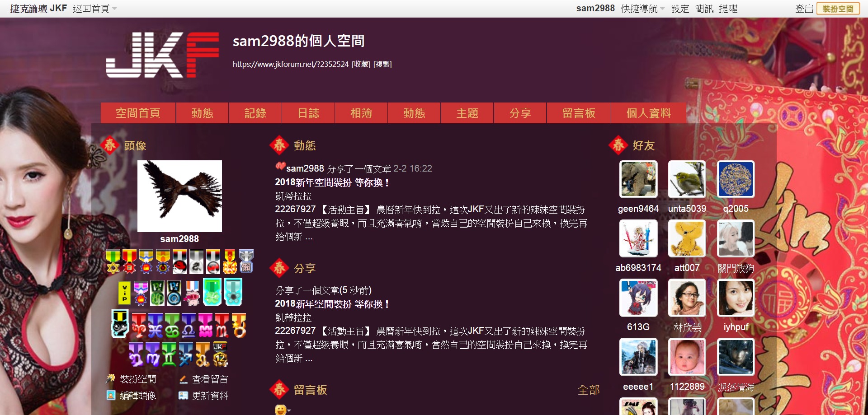Click the 更新資料 card icon
Viewport: 868px width, 415px height.
tap(183, 396)
